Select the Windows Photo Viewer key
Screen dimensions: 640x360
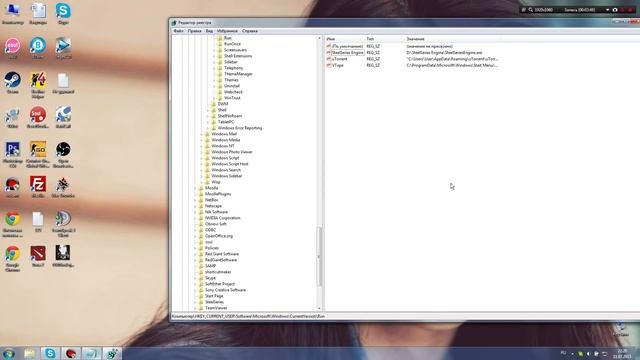(x=232, y=152)
